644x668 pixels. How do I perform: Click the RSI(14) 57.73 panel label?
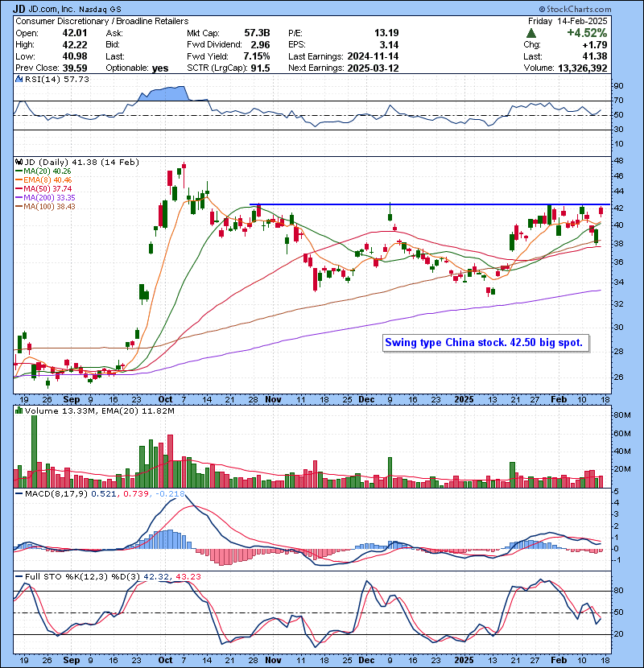(x=57, y=79)
